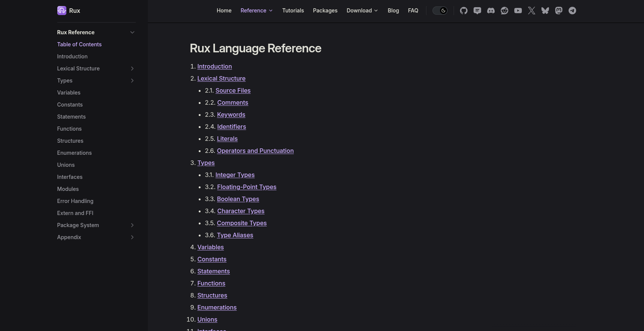Follow the Enumerations link in the contents list
Viewport: 644px width, 331px height.
217,307
